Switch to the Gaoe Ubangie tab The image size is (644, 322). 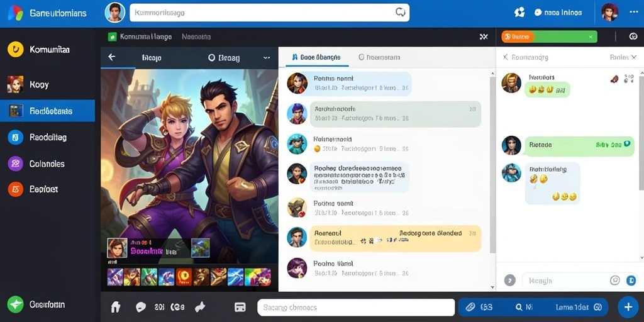[316, 57]
